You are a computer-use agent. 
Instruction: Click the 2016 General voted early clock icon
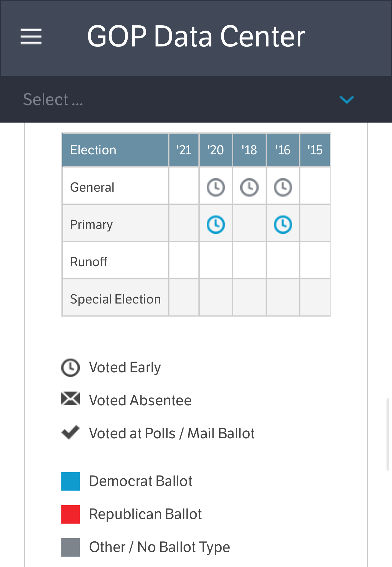pos(283,187)
